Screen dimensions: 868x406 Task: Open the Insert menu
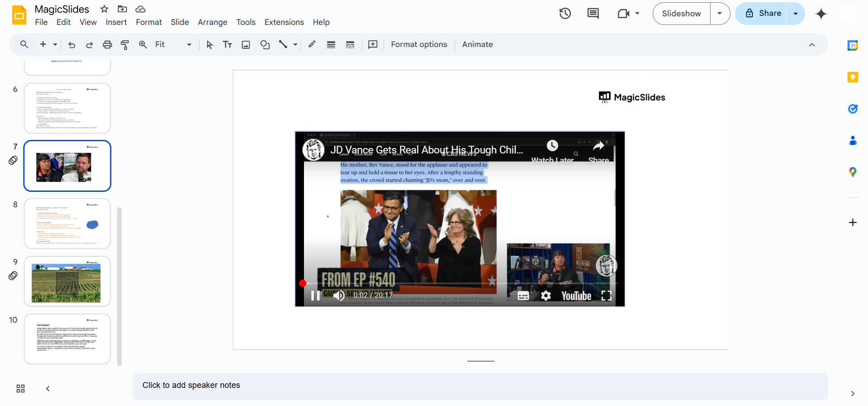point(116,22)
